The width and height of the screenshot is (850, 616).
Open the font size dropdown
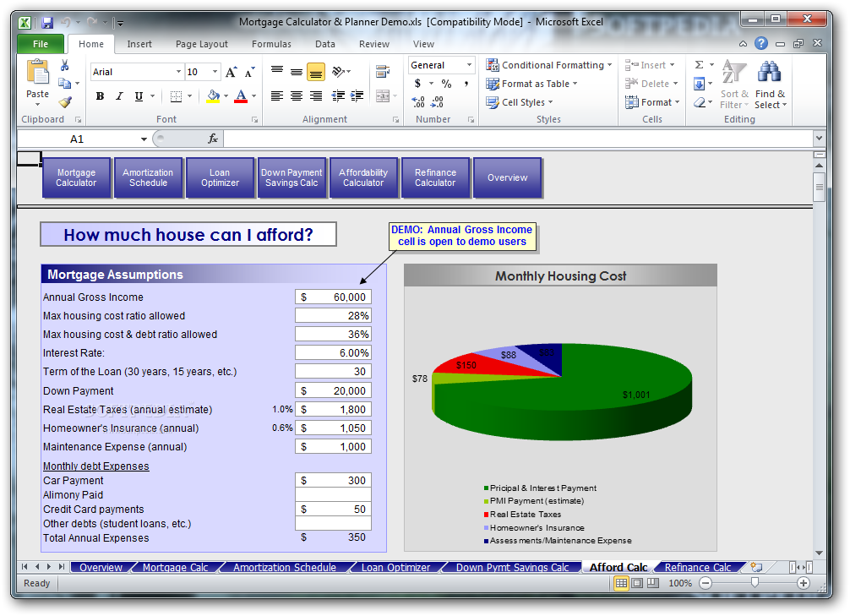tap(215, 72)
